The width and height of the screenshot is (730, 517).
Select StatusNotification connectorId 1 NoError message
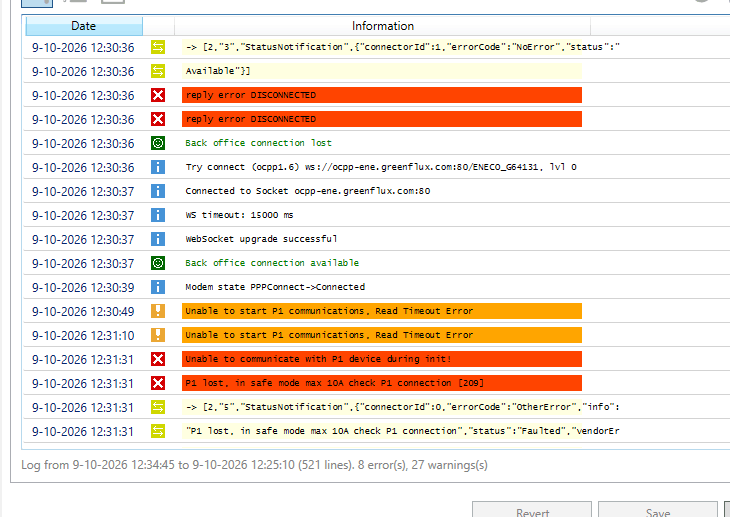(x=402, y=47)
